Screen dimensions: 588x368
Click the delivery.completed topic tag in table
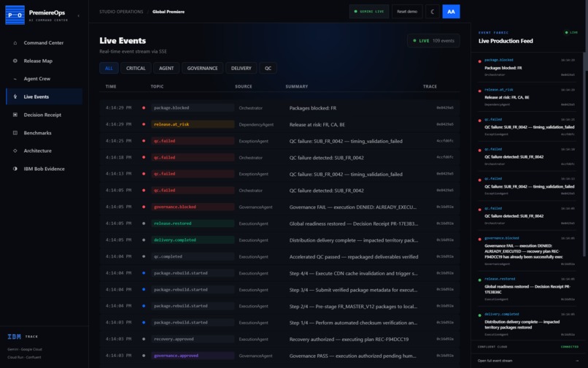click(193, 240)
